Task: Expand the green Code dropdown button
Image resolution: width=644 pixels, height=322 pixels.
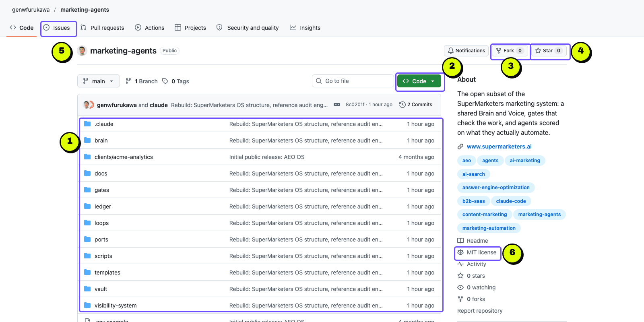Action: click(x=419, y=81)
